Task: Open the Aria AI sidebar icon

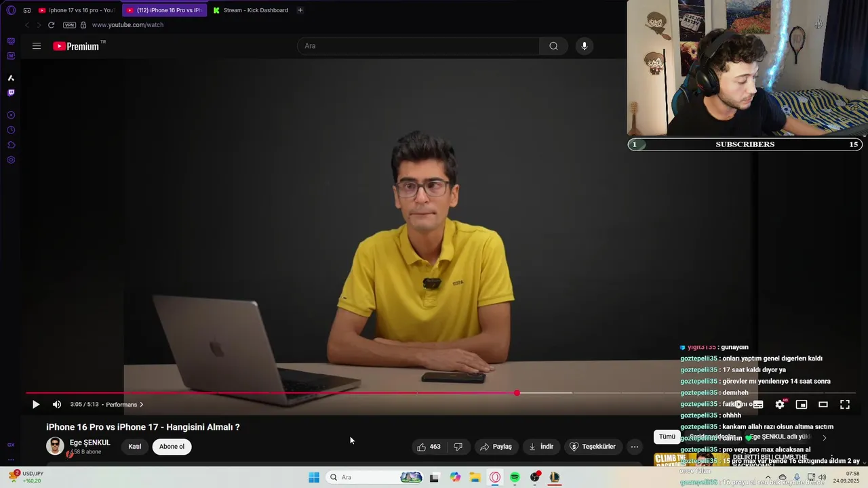Action: tap(11, 78)
